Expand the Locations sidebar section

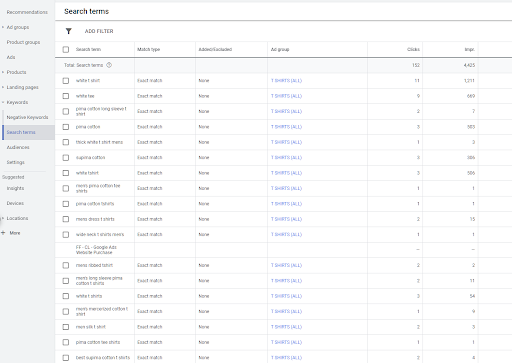click(x=3, y=218)
